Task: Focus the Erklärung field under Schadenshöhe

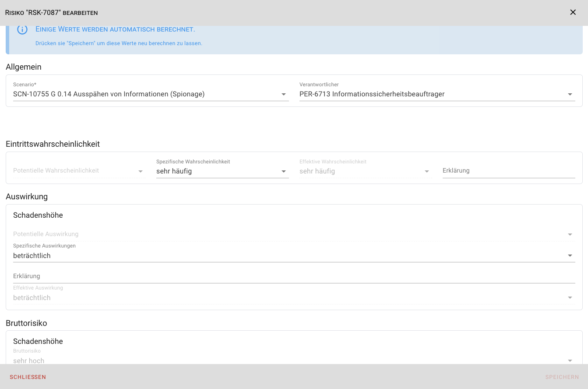Action: (x=293, y=276)
